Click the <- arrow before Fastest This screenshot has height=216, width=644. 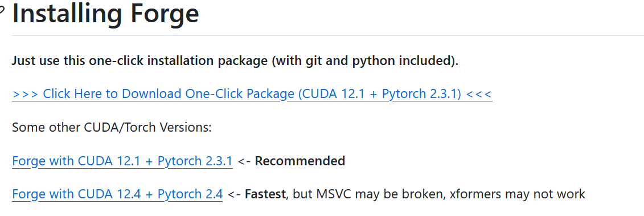[x=234, y=194]
